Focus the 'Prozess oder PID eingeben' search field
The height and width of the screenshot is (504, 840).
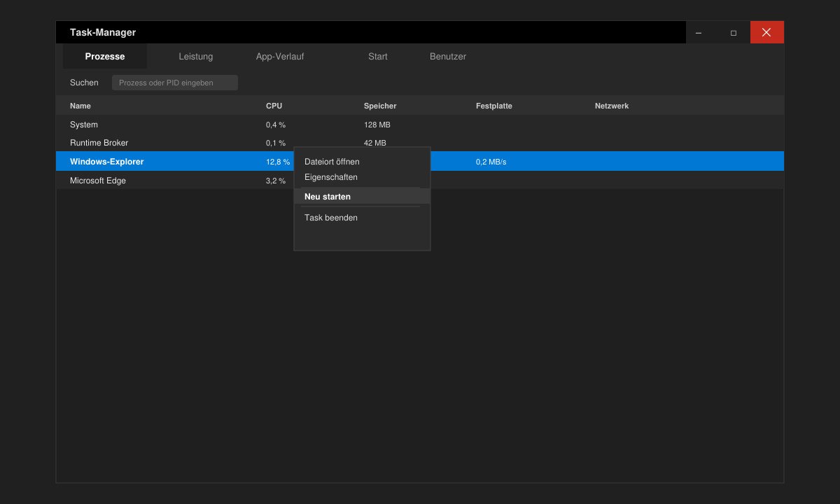(175, 83)
